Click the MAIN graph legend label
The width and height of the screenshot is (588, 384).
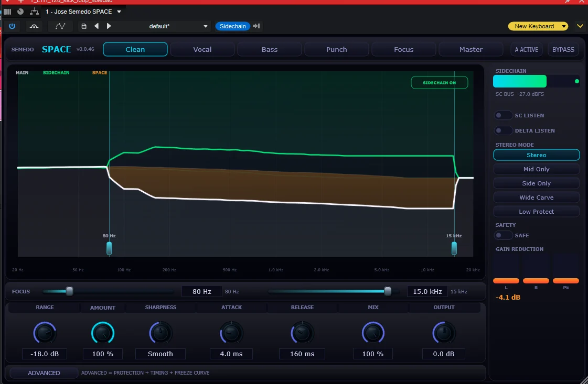(22, 73)
